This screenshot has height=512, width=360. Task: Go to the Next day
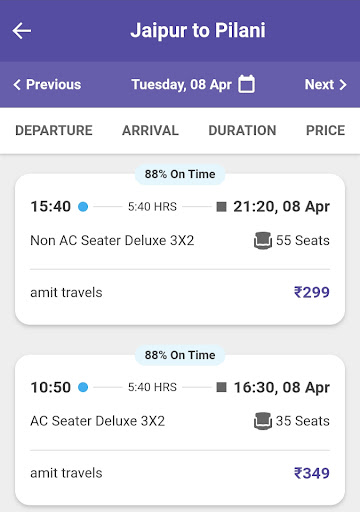click(326, 84)
